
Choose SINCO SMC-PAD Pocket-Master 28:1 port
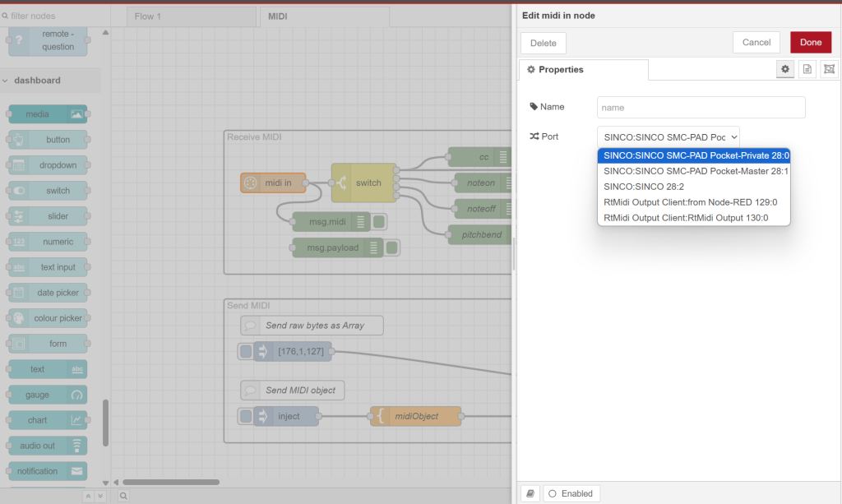694,171
